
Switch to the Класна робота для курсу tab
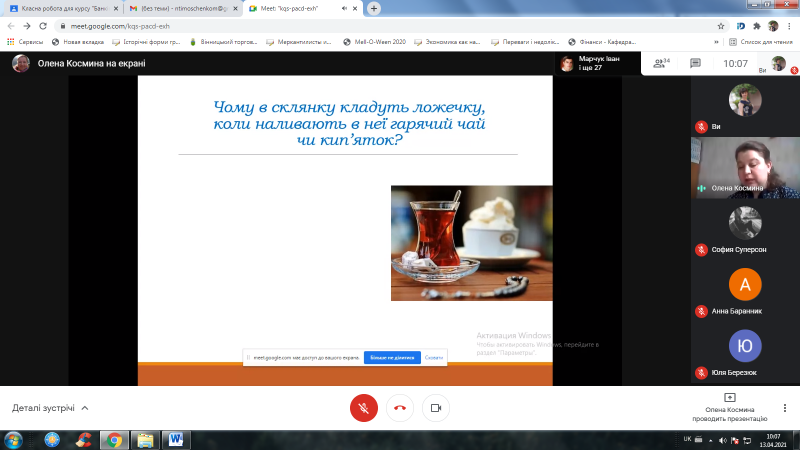pyautogui.click(x=64, y=9)
